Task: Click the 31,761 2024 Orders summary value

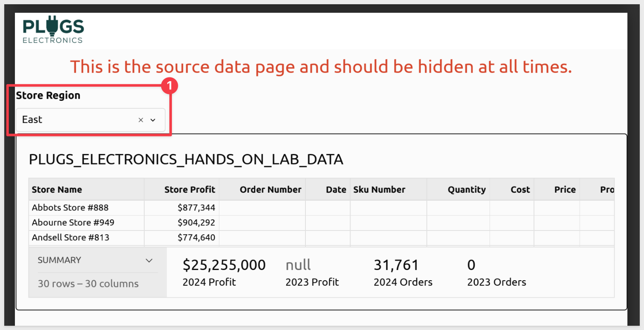Action: [x=396, y=265]
